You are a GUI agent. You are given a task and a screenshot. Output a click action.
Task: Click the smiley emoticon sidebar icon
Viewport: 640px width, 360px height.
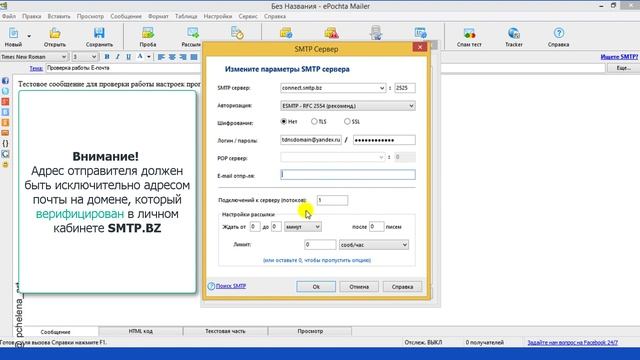pos(5,164)
